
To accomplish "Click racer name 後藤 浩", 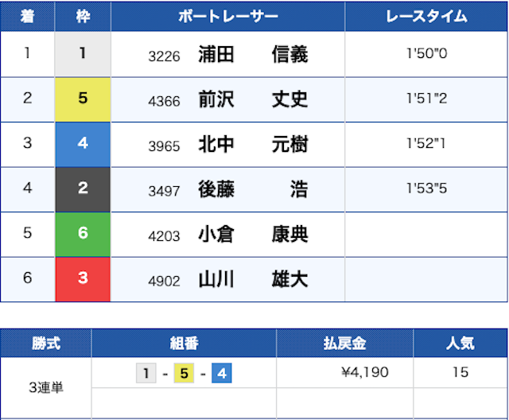I will [x=253, y=190].
